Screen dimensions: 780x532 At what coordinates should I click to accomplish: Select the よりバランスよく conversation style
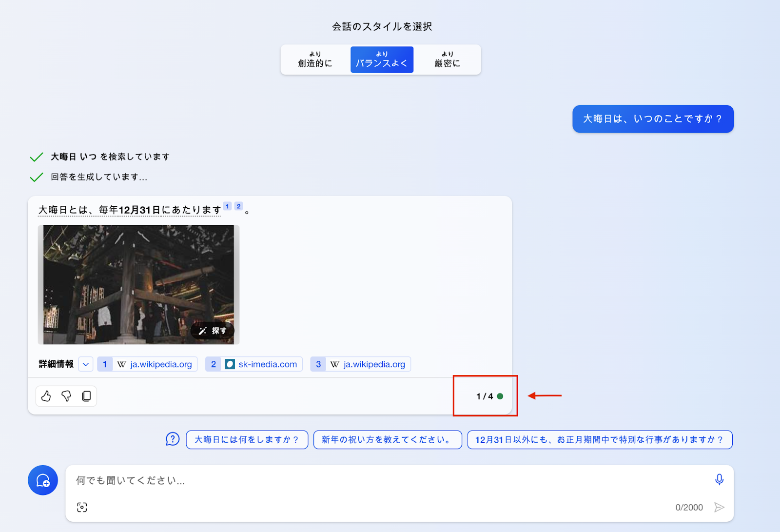(382, 59)
